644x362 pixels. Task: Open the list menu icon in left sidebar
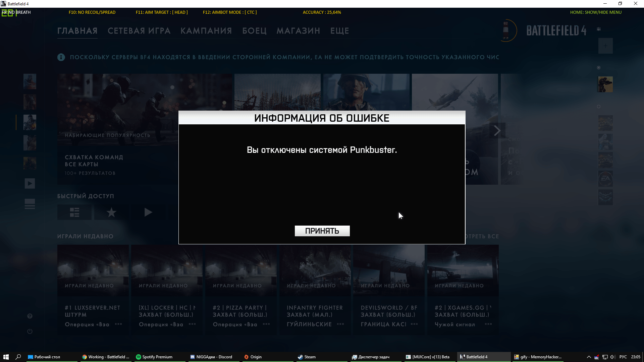pos(30,204)
